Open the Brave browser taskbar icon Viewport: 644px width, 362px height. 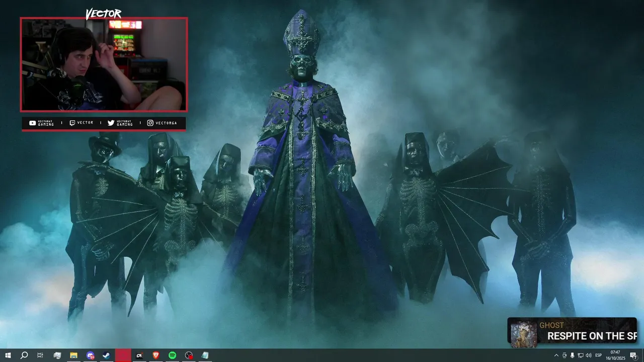(155, 355)
